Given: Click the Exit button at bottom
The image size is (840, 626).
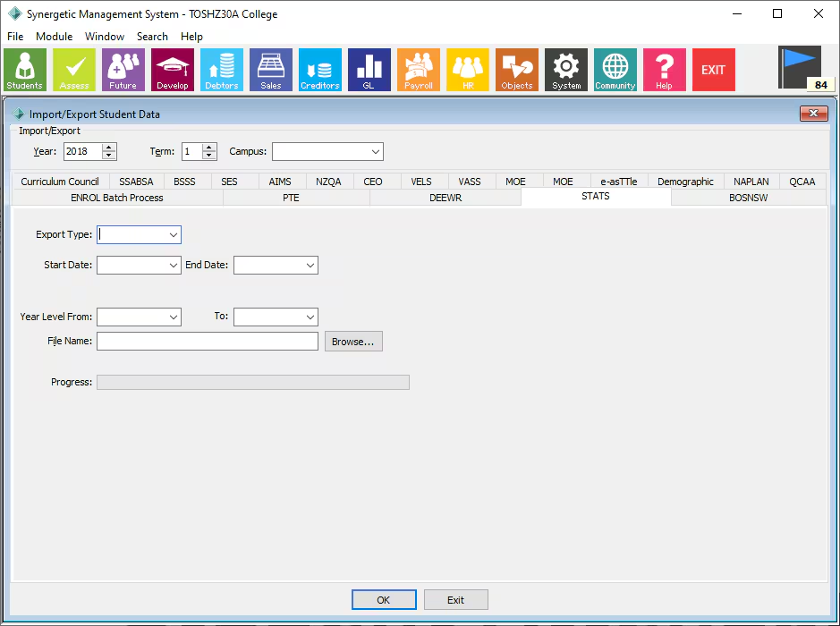Looking at the screenshot, I should 456,600.
